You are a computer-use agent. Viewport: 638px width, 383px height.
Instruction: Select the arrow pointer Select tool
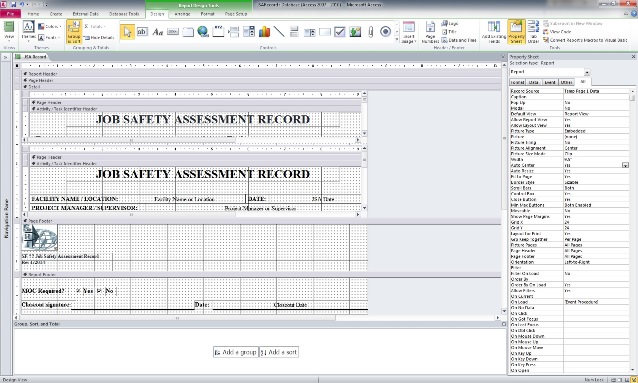point(127,31)
